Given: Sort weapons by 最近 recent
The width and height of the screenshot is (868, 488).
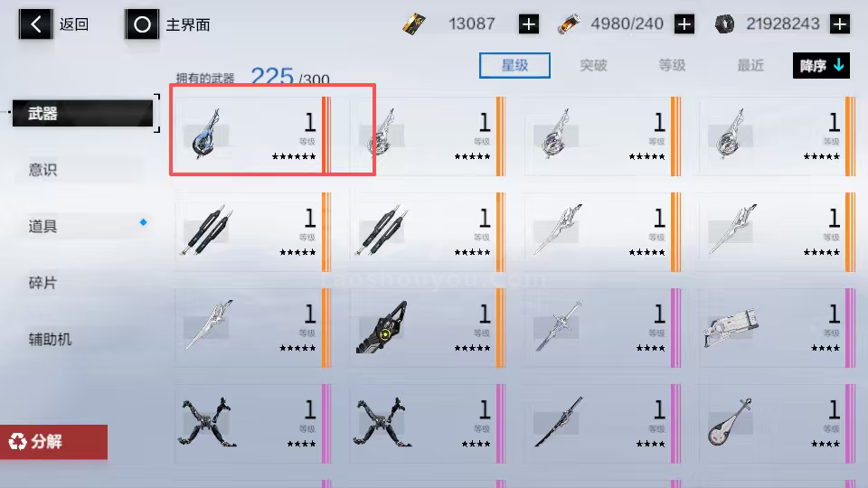Looking at the screenshot, I should pos(750,65).
